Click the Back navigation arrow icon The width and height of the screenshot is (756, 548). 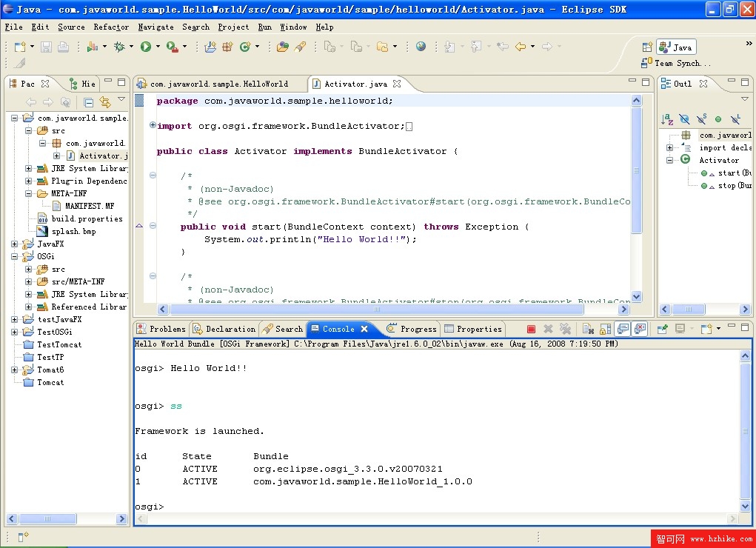[x=521, y=47]
